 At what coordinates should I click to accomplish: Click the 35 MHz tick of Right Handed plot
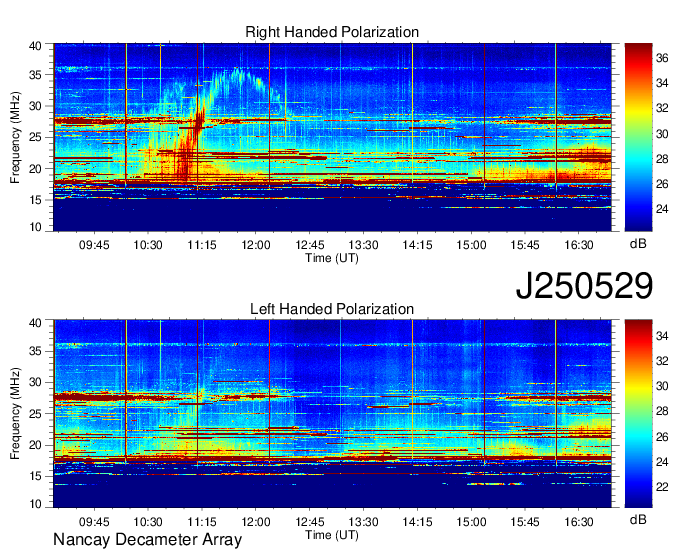35,75
